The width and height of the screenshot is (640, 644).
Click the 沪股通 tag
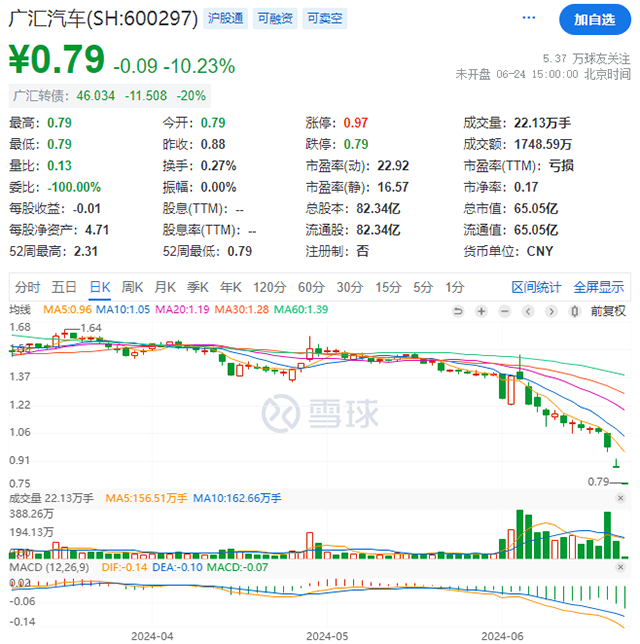point(226,18)
